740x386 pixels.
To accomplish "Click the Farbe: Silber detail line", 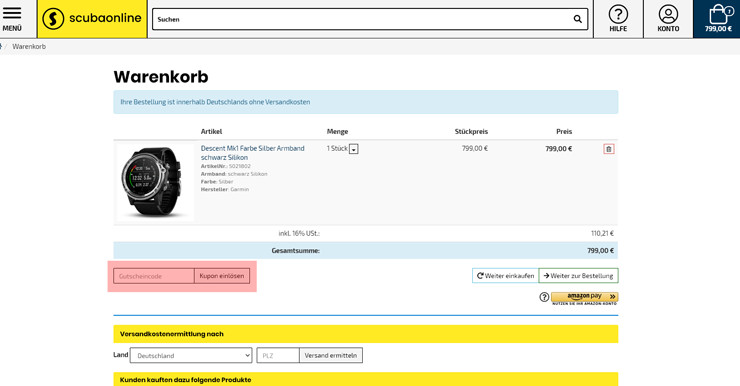I will [217, 182].
